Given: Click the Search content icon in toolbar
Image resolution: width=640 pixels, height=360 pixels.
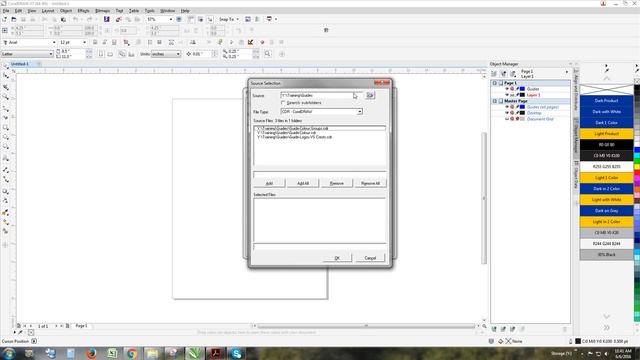Looking at the screenshot, I should pyautogui.click(x=107, y=19).
